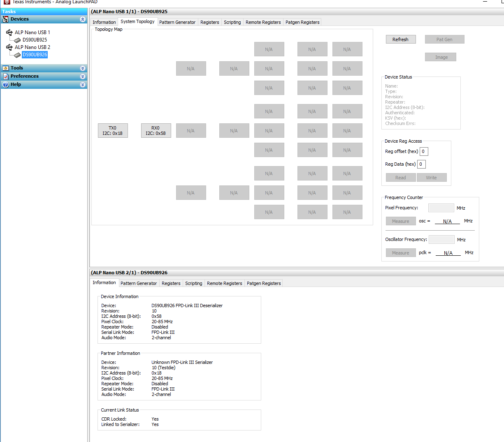
Task: Click the Refresh button in System Topology
Action: [x=400, y=39]
